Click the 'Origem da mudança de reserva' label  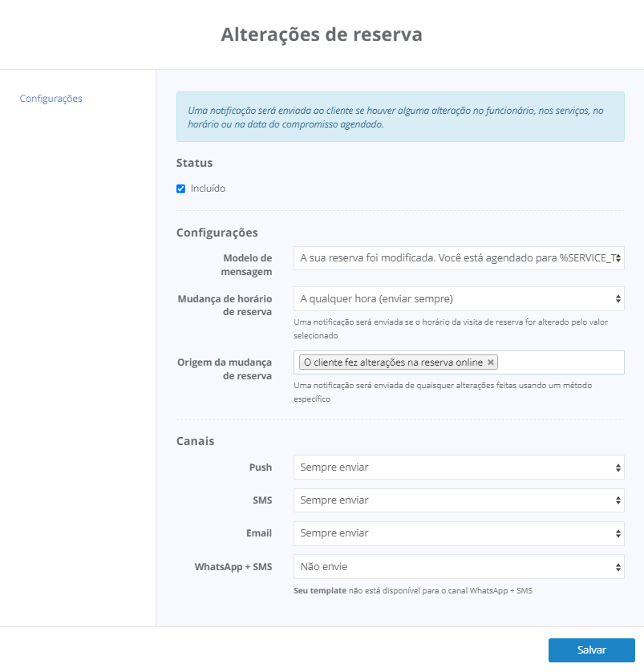point(225,369)
